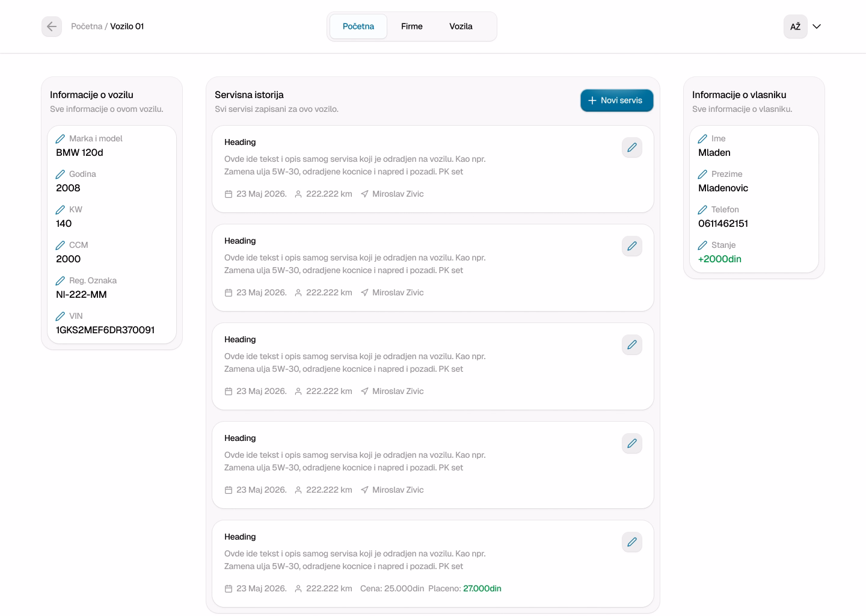Edit the Reg. Oznaka pencil icon

60,281
